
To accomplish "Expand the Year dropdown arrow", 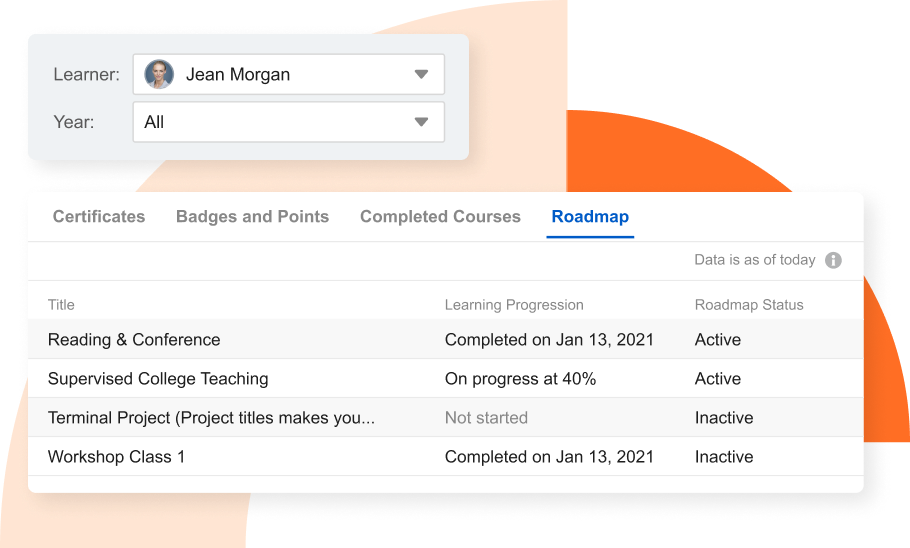I will pos(421,122).
